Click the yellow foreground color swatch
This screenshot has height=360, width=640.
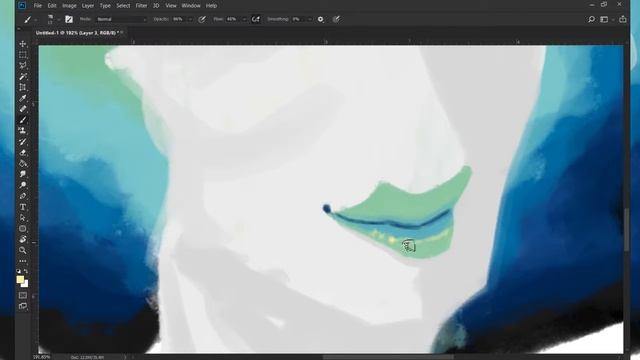[20, 280]
